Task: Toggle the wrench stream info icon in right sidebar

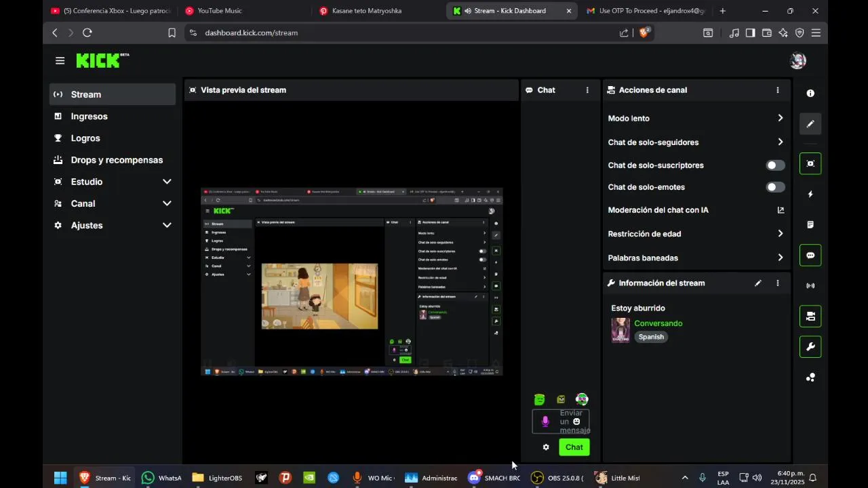Action: [810, 347]
